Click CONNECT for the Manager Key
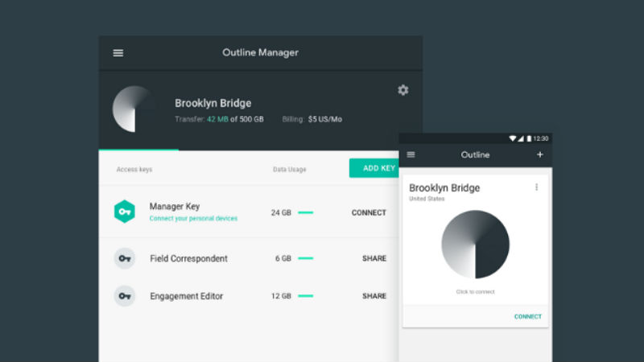 369,212
